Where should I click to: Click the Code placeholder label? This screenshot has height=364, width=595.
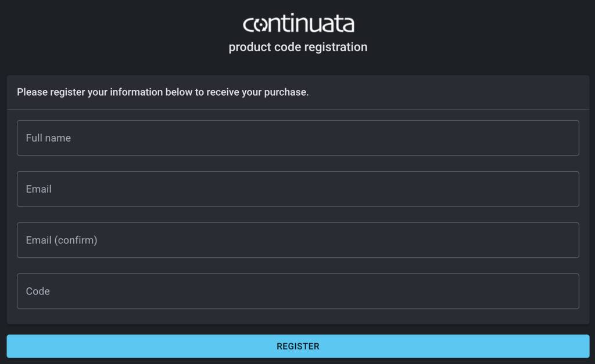37,291
